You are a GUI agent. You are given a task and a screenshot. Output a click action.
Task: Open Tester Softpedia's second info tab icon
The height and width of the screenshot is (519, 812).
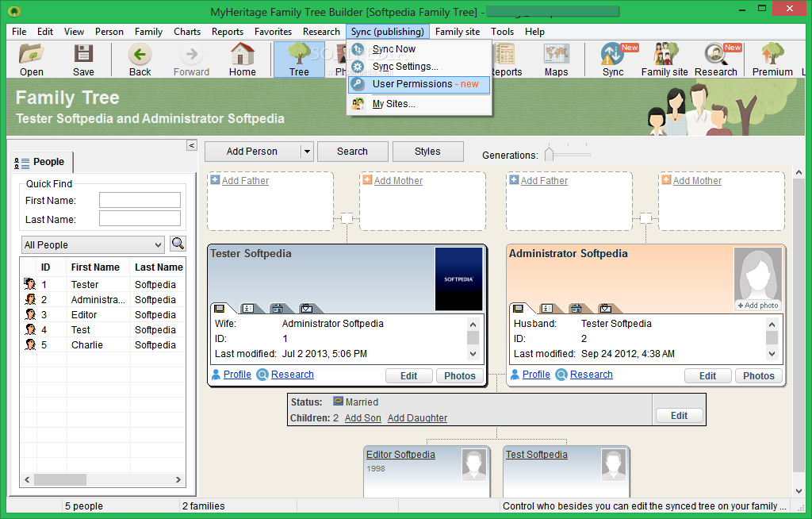(x=248, y=309)
